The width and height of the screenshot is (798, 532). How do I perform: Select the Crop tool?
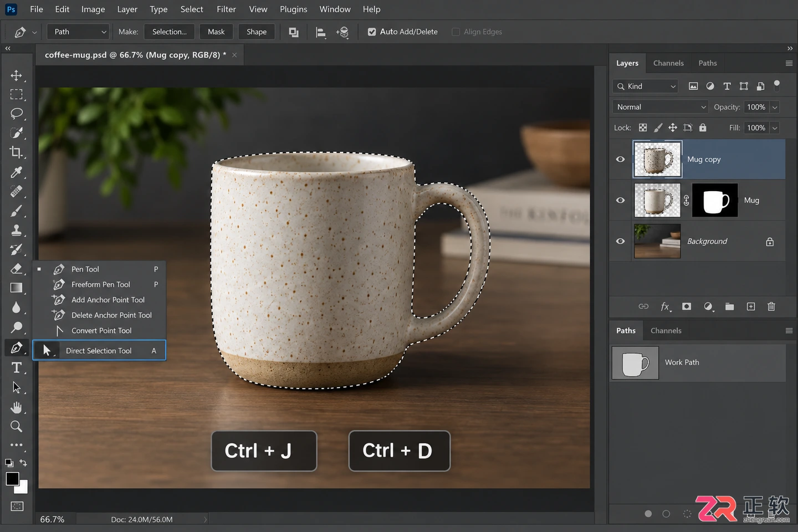17,152
